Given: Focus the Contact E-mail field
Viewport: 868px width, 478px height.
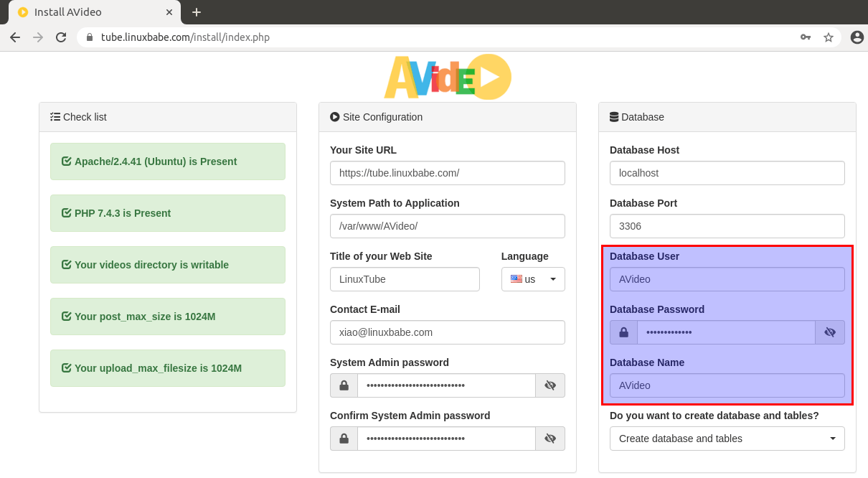Looking at the screenshot, I should coord(447,332).
